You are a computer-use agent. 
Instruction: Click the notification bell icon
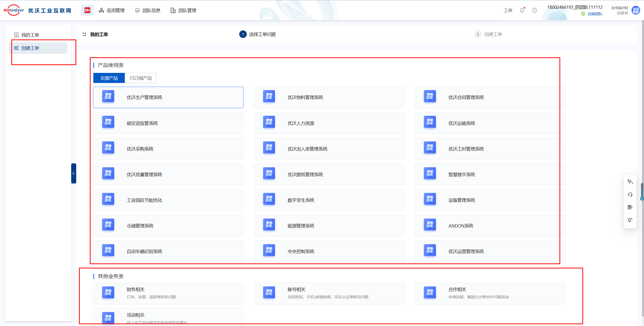(x=522, y=11)
